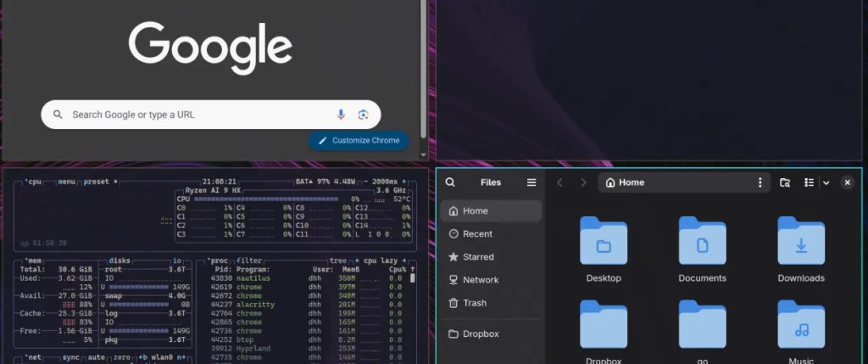The width and height of the screenshot is (868, 364).
Task: Click the up arrow in the btop process list
Action: click(x=413, y=269)
